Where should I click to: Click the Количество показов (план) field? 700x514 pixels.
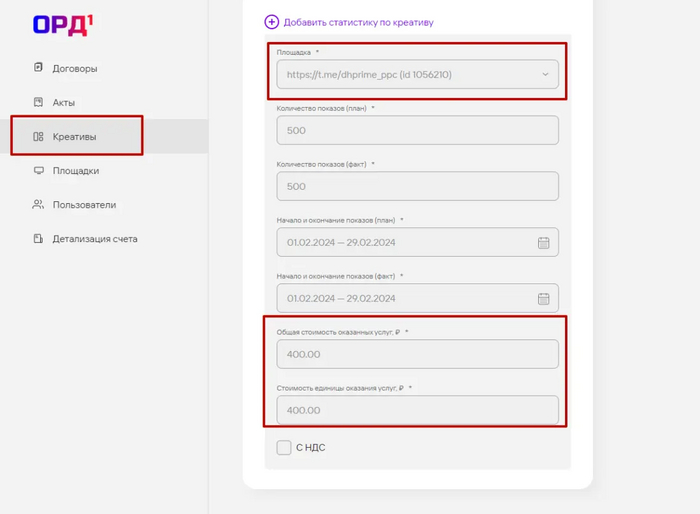417,130
